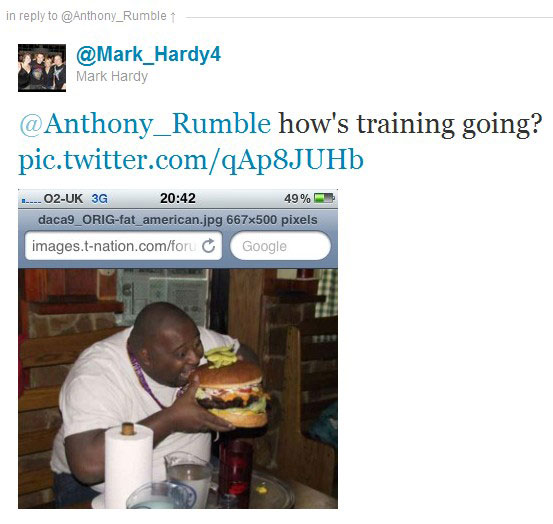Click the daca9_ORIG-fat_american.jpg page title

click(178, 220)
